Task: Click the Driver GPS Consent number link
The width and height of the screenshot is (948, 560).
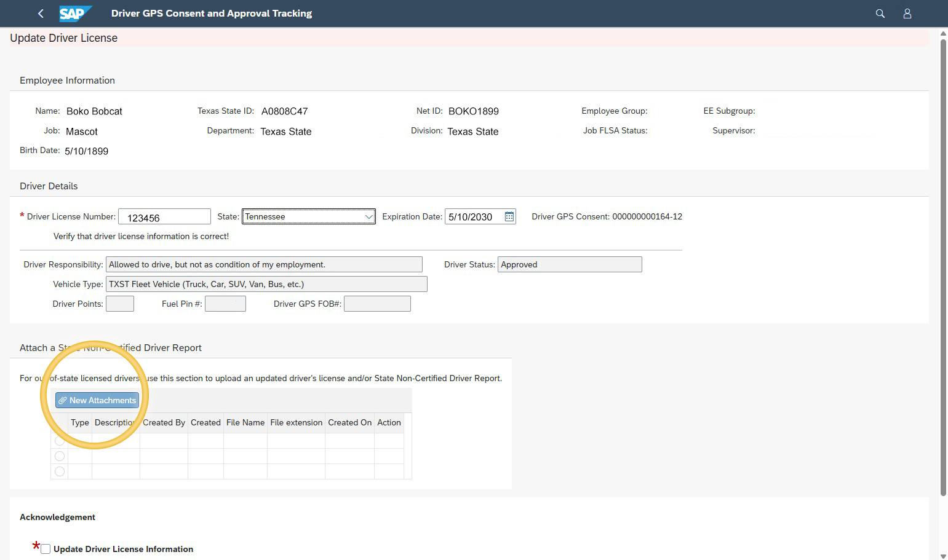Action: coord(647,216)
